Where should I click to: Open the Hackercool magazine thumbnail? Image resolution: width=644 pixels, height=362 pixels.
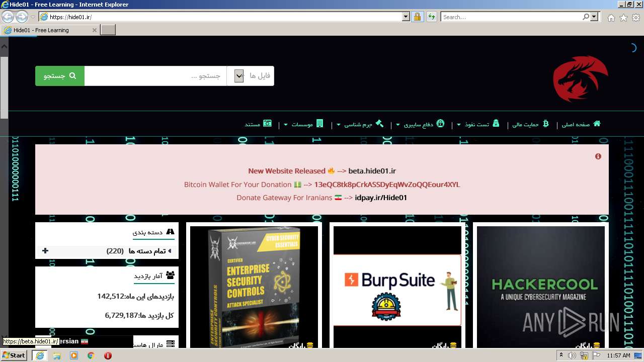coord(541,287)
